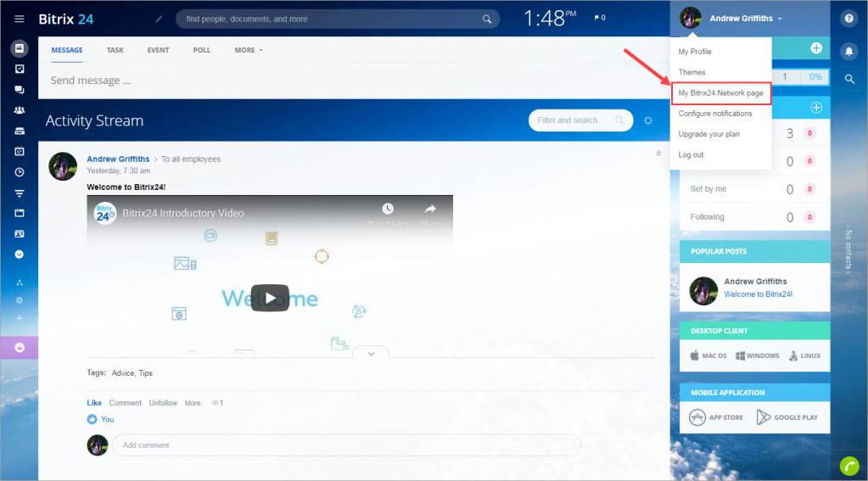This screenshot has height=481, width=868.
Task: Click the 1:48 PM clock
Action: pyautogui.click(x=550, y=19)
